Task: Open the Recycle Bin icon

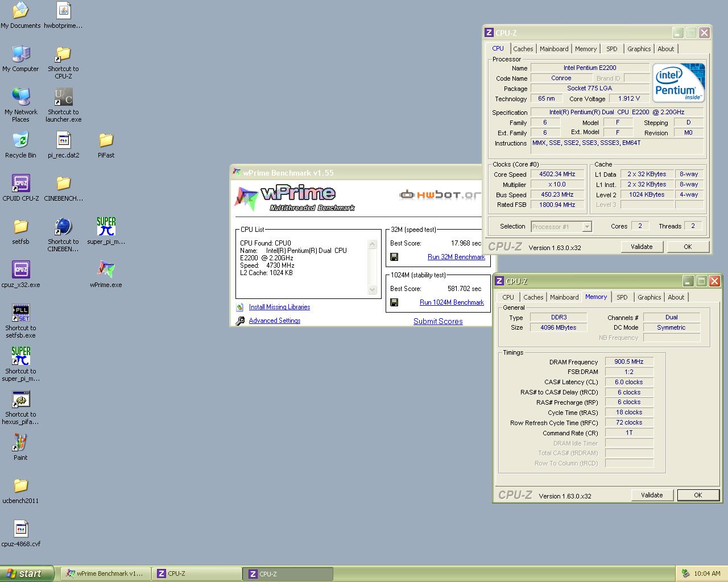Action: pyautogui.click(x=20, y=145)
